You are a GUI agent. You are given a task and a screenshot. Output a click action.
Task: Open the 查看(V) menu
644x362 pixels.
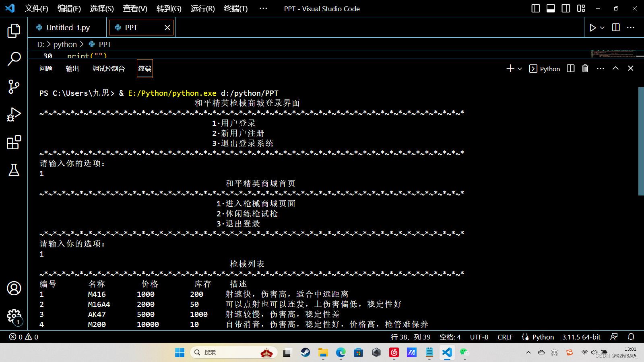click(135, 8)
